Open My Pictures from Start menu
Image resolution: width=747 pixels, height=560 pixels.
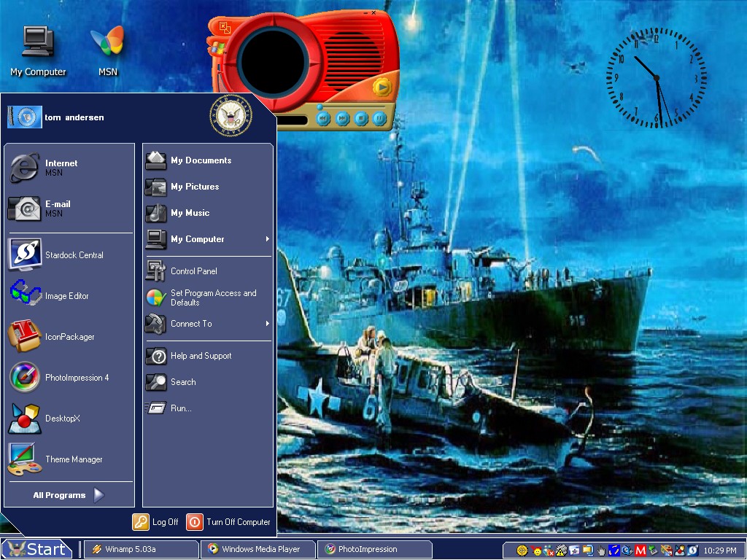point(208,187)
